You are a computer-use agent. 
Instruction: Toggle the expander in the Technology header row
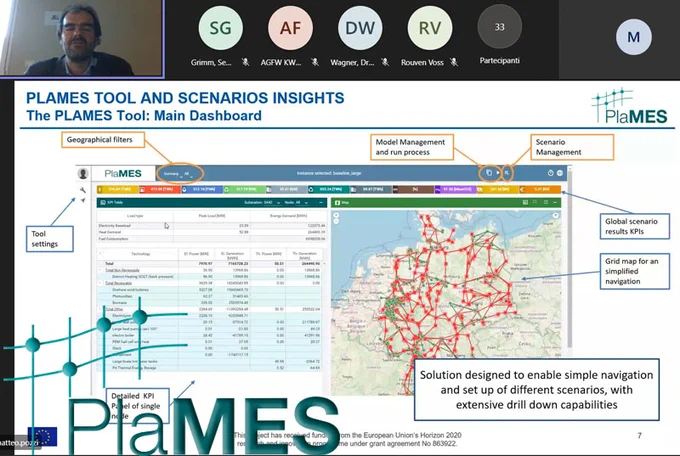(x=101, y=253)
